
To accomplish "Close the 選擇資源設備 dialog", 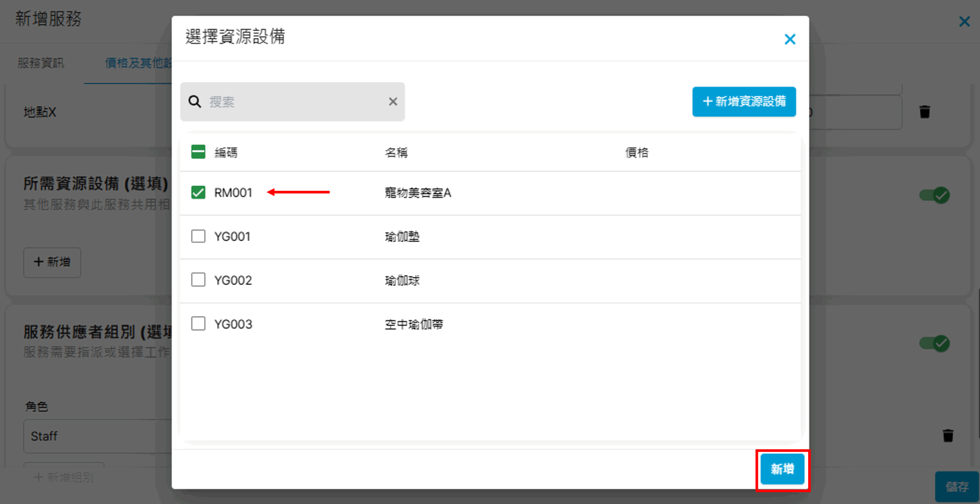I will (789, 39).
